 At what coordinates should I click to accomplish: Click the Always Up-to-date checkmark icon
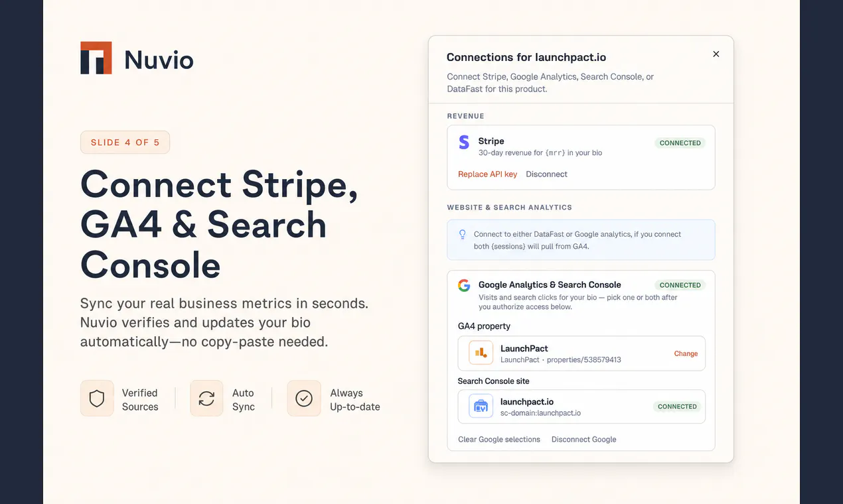[304, 399]
